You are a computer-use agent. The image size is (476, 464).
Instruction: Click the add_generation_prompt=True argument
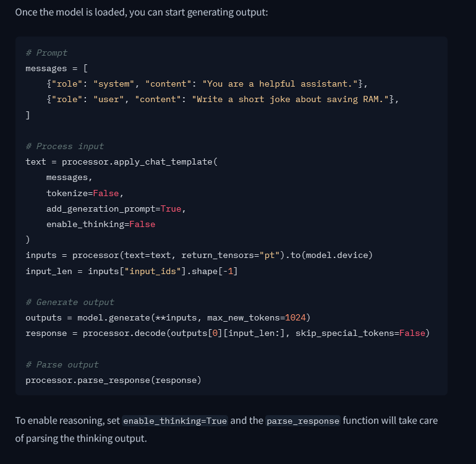(x=114, y=208)
